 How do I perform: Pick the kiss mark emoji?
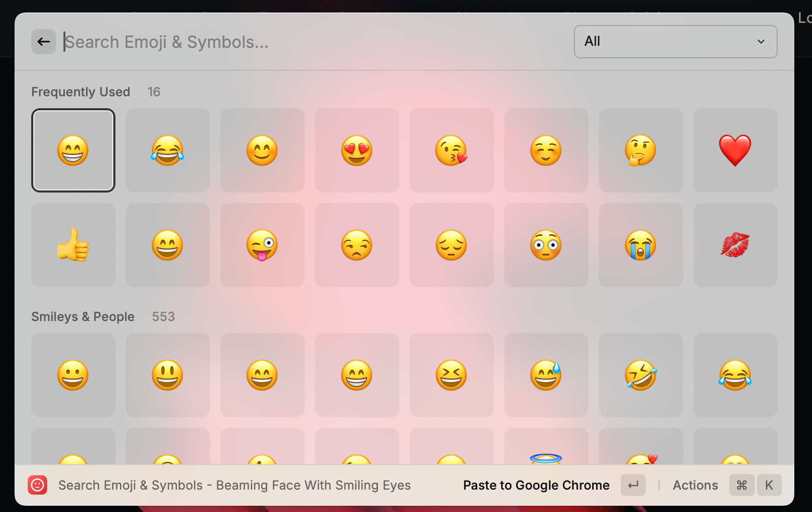(735, 245)
